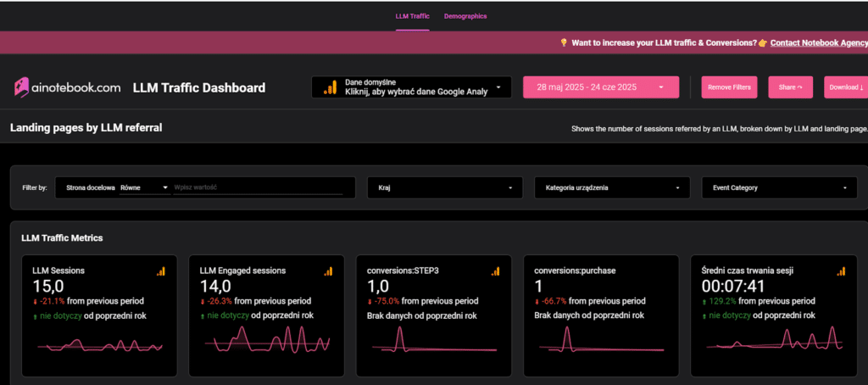Click the analytics icon on LLM Engaged sessions card
This screenshot has height=385, width=868.
point(328,271)
